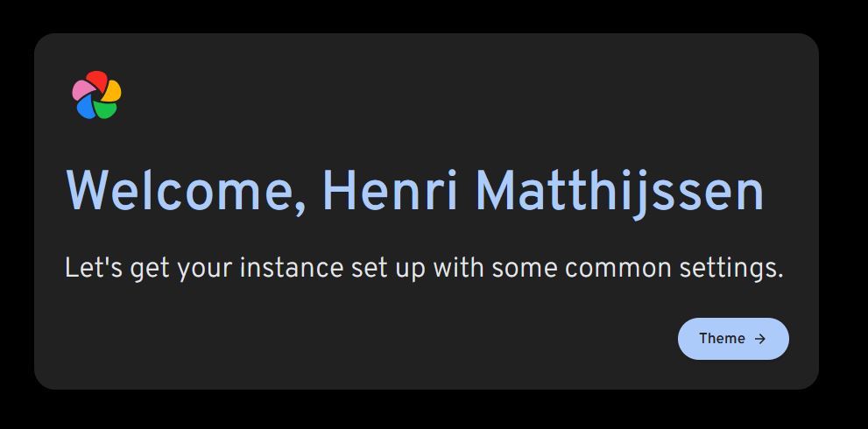Click the pink petal of the logo
This screenshot has height=429, width=868.
click(81, 88)
